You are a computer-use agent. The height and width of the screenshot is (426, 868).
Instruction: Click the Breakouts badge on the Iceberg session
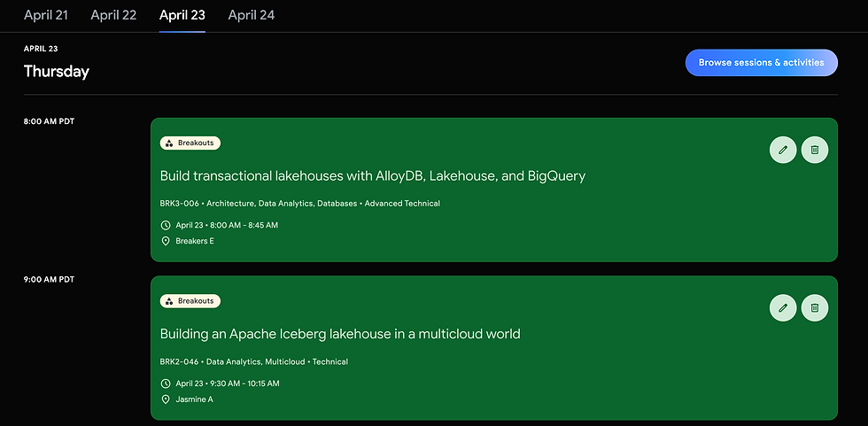click(x=190, y=301)
